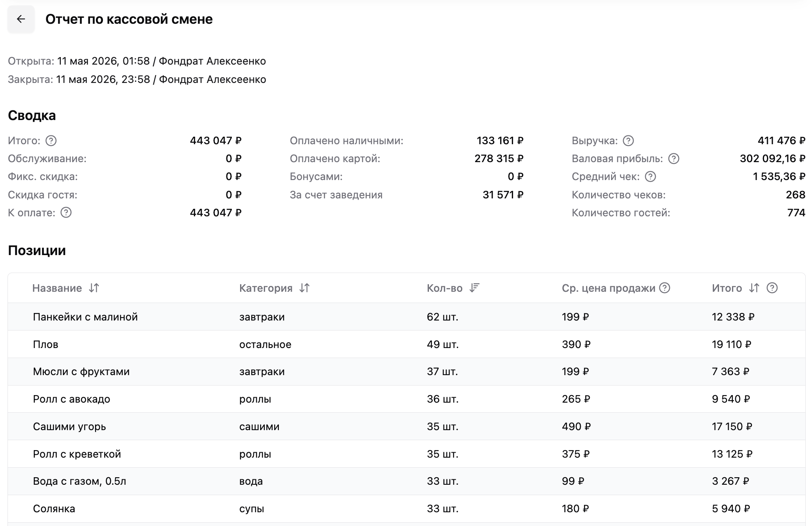
Task: Click the Средний чек value 1 535,36 ₽
Action: (779, 177)
